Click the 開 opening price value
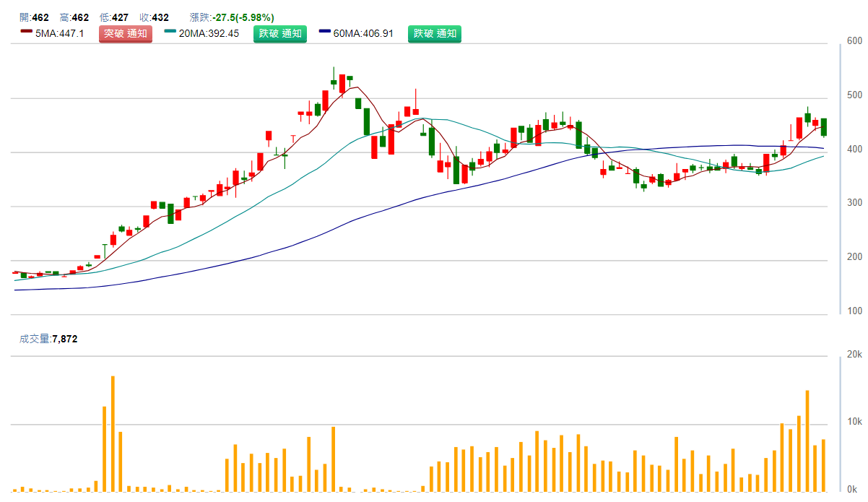 click(40, 17)
